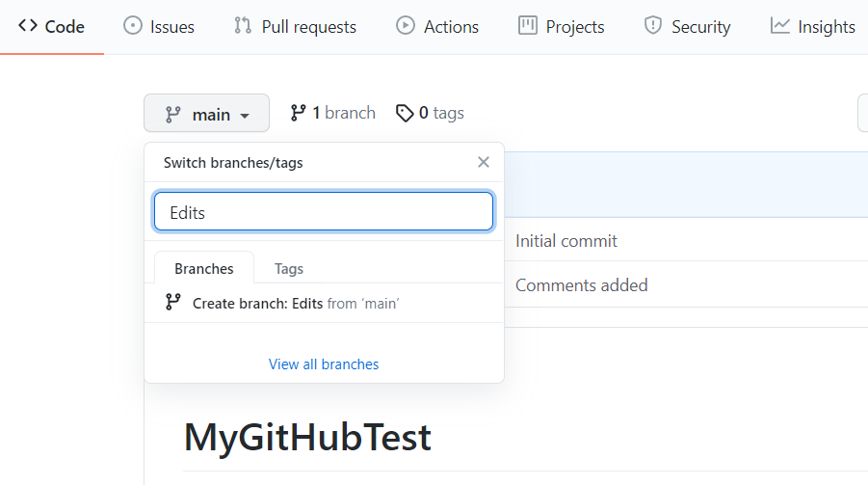Focus the branch name field containing Edits
The image size is (868, 485).
(324, 211)
